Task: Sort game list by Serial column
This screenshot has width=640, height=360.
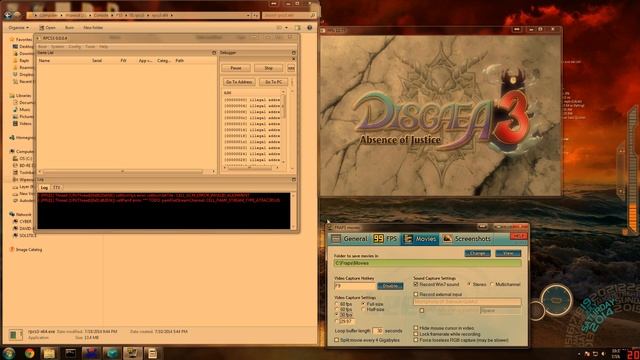Action: [x=97, y=60]
